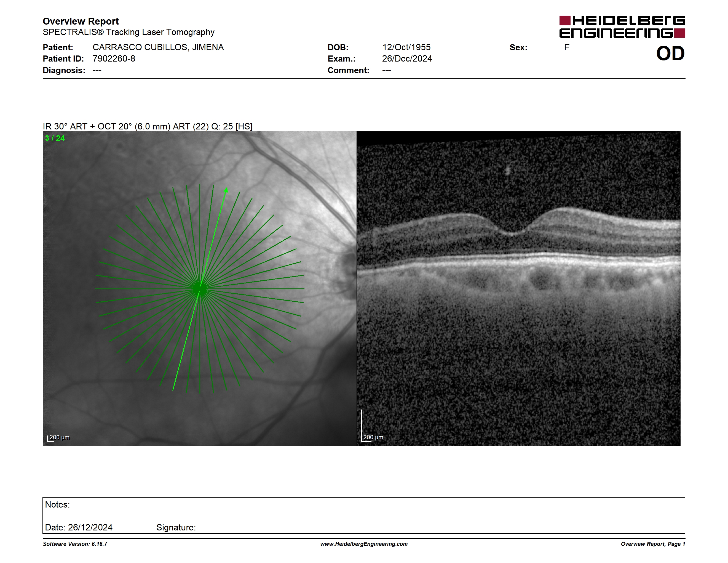Click the 'Diagnosis:' field label

(64, 70)
